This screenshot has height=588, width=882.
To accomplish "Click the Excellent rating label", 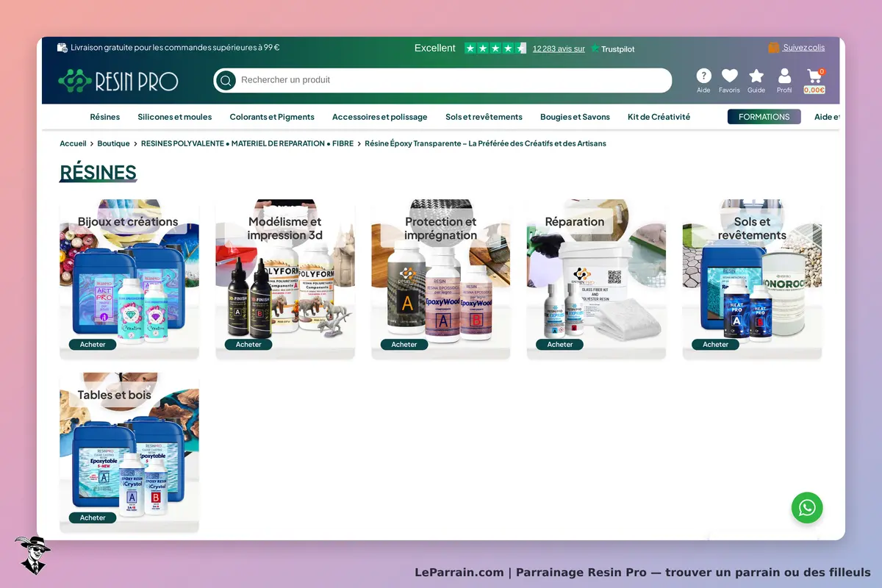I will click(x=435, y=49).
